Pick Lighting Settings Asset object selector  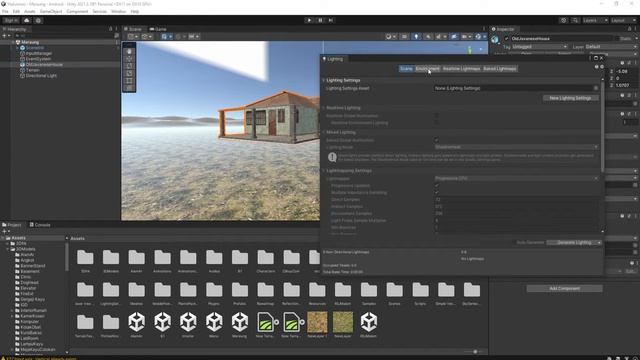[596, 88]
